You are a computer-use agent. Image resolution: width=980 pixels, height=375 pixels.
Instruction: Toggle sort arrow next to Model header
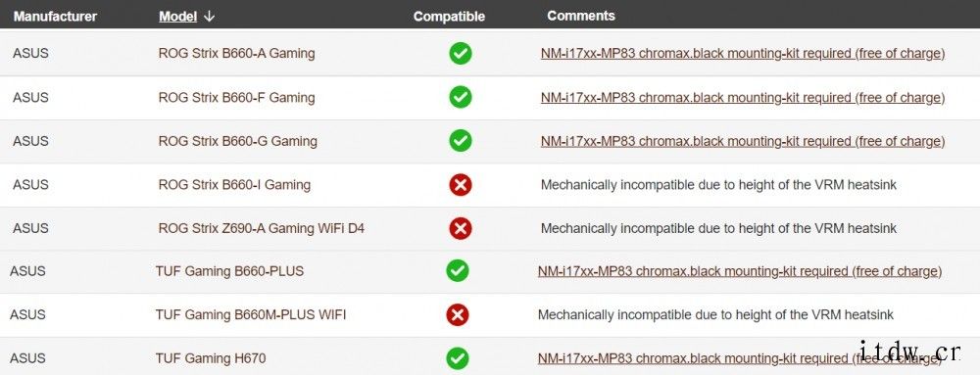click(209, 17)
